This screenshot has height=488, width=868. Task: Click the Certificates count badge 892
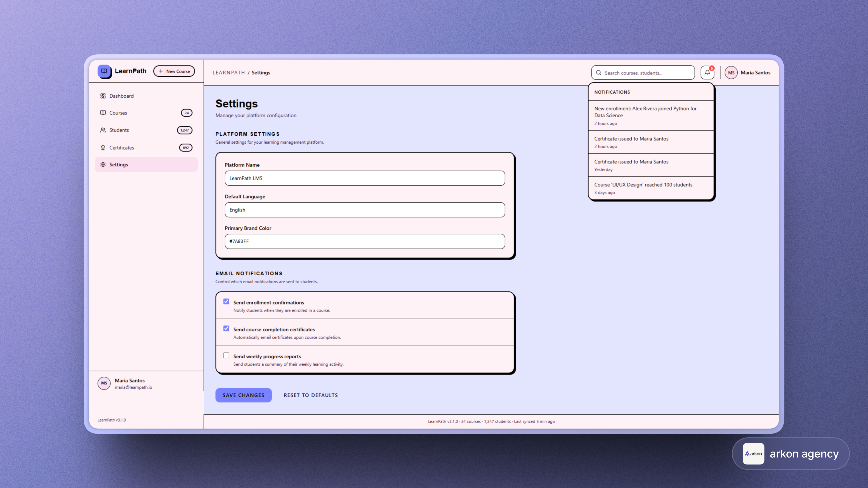coord(186,148)
